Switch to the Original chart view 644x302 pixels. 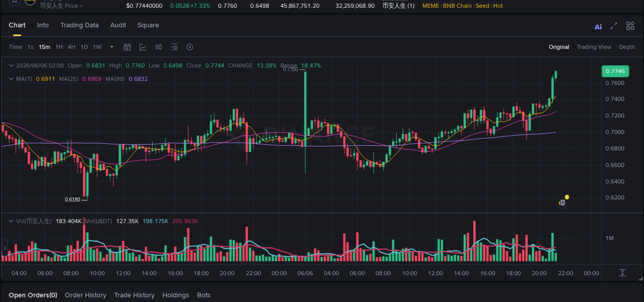click(x=559, y=47)
